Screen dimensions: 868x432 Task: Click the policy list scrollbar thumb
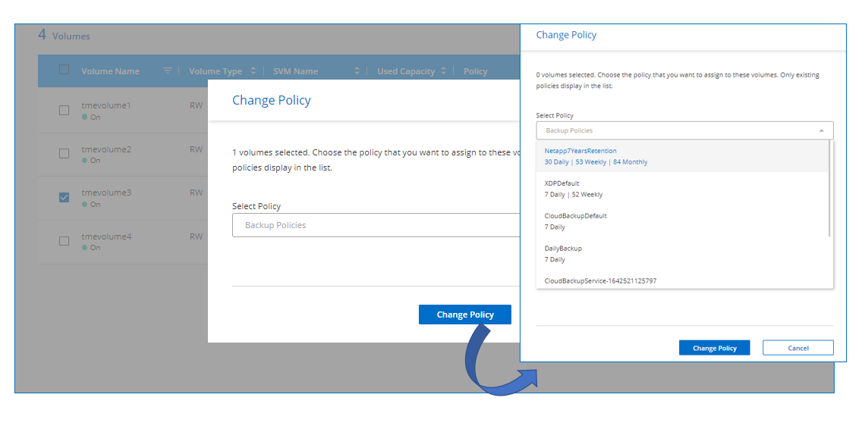829,188
